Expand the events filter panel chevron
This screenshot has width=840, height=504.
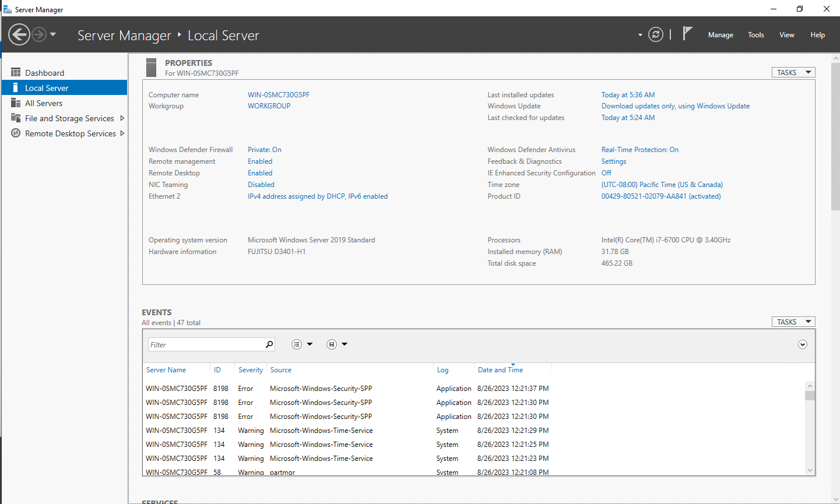coord(802,344)
